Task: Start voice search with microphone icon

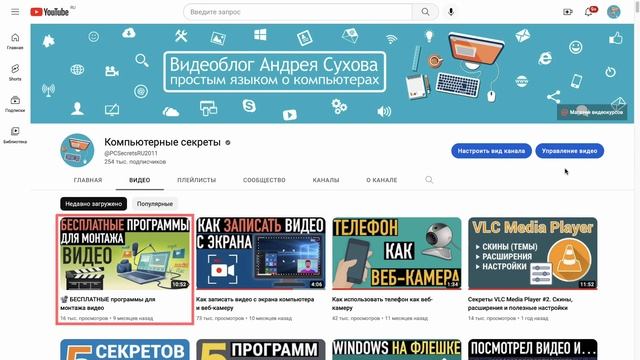Action: tap(451, 12)
